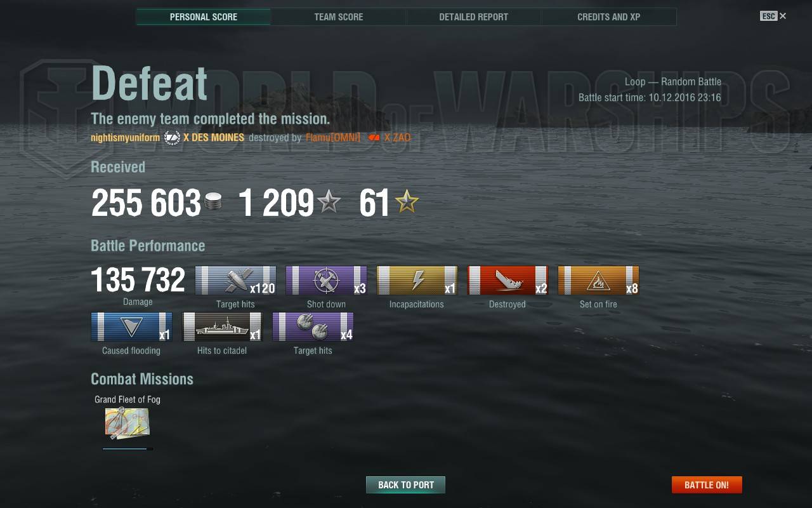Click the credits coin icon
The image size is (812, 508).
click(213, 203)
